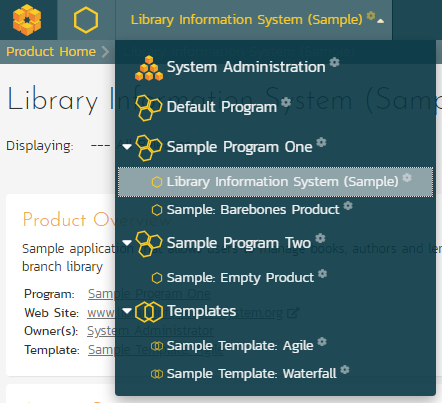Open System Administration menu entry
Viewport: 442px width, 403px height.
246,67
